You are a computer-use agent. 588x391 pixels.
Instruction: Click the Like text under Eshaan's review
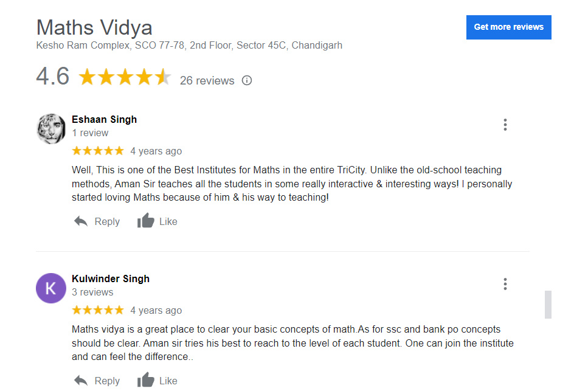(x=168, y=222)
